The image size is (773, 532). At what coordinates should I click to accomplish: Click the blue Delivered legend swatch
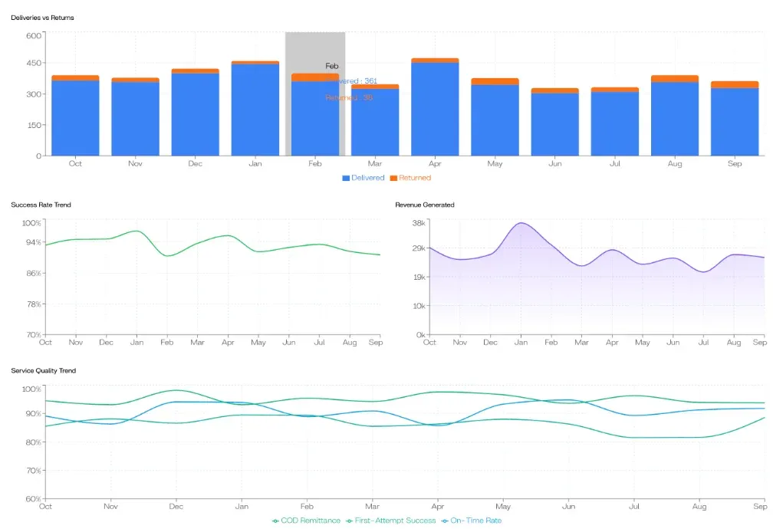click(346, 178)
